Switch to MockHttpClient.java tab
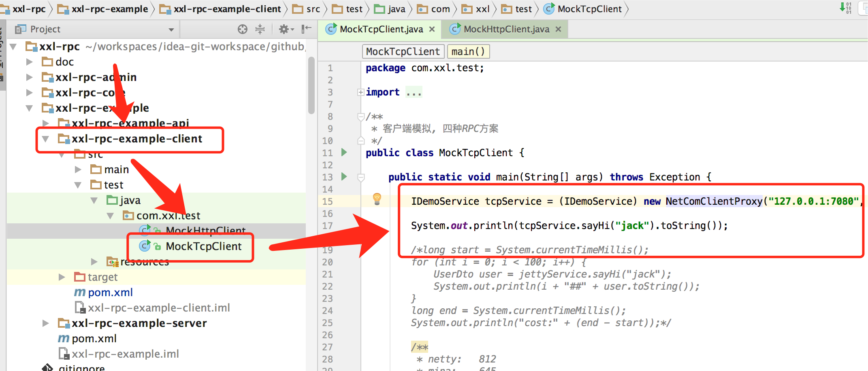This screenshot has width=868, height=371. [506, 29]
